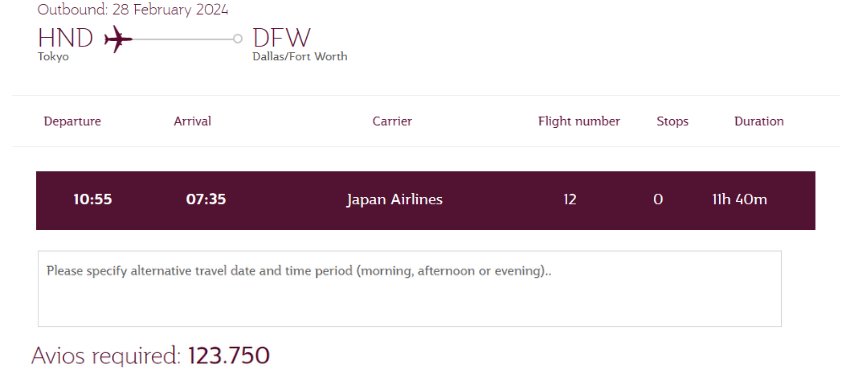Screen dimensions: 850x380
Task: Click the alternative travel date text field
Action: click(x=410, y=288)
